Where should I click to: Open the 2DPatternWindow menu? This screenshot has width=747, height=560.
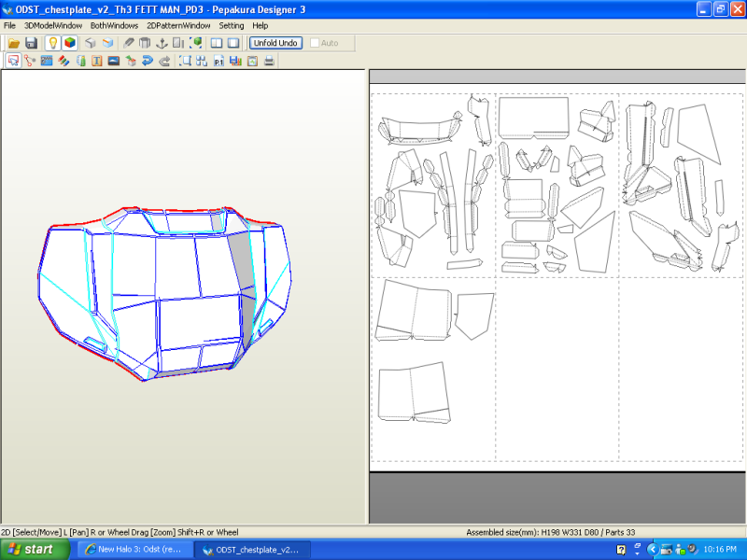pos(178,26)
